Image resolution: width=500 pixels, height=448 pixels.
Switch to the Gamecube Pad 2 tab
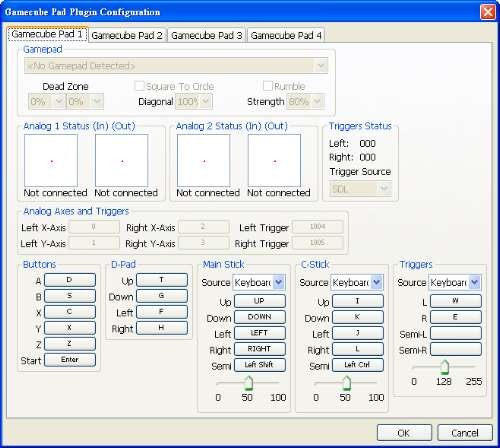[127, 35]
